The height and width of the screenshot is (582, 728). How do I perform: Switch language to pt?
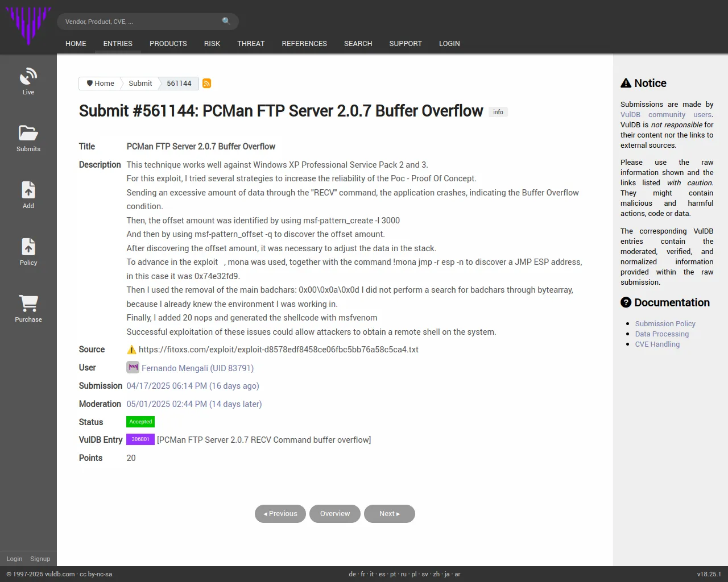point(393,574)
